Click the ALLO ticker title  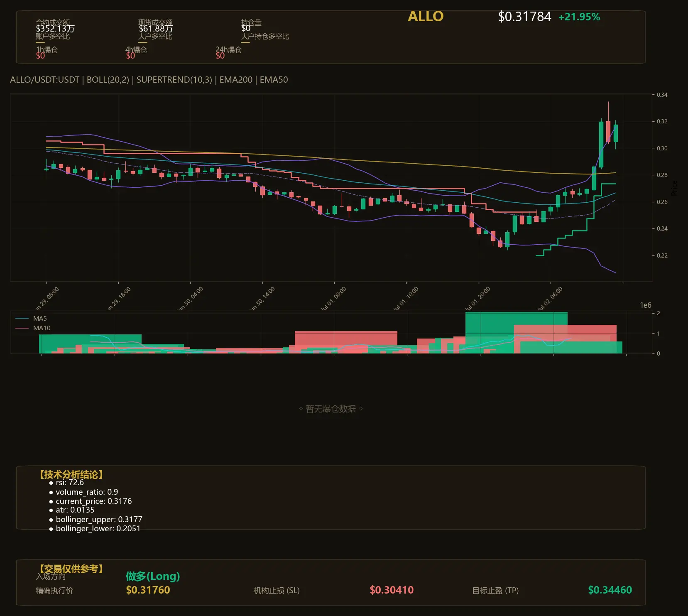(x=426, y=16)
